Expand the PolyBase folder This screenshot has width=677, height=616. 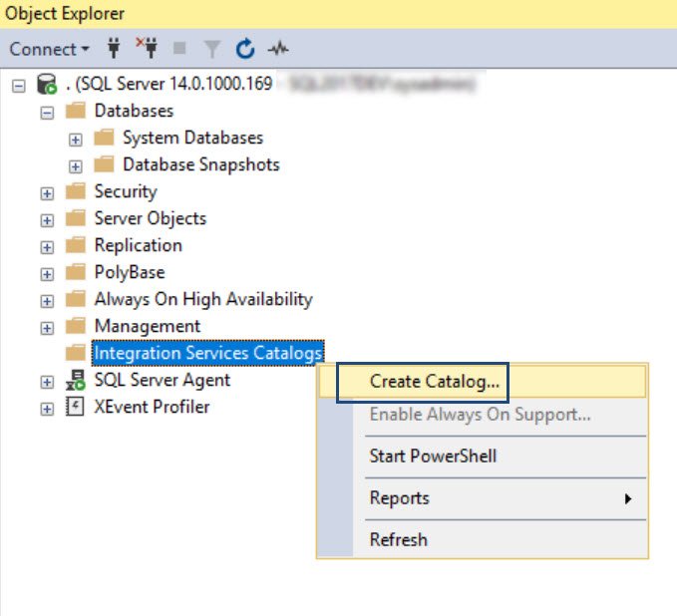tap(47, 274)
